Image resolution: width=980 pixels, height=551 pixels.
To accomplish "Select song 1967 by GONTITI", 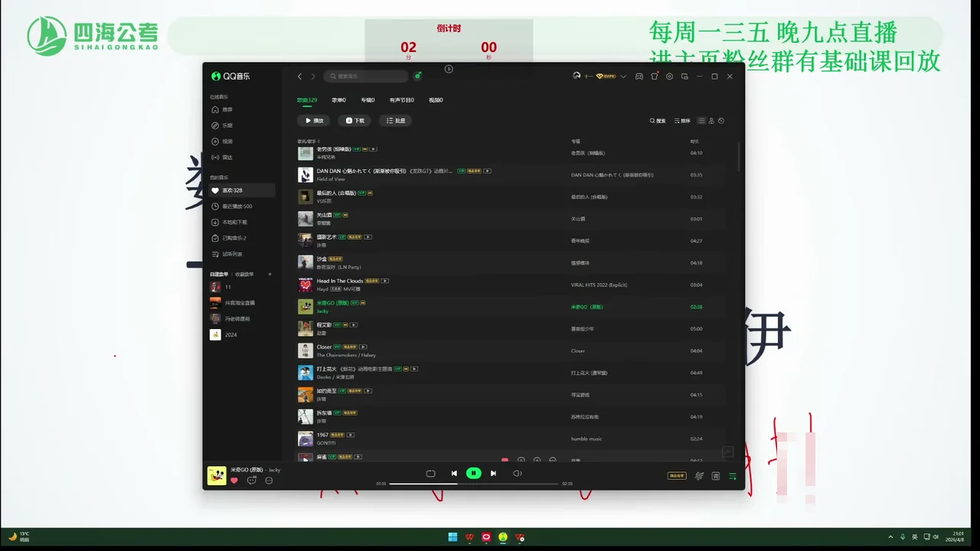I will (x=322, y=435).
